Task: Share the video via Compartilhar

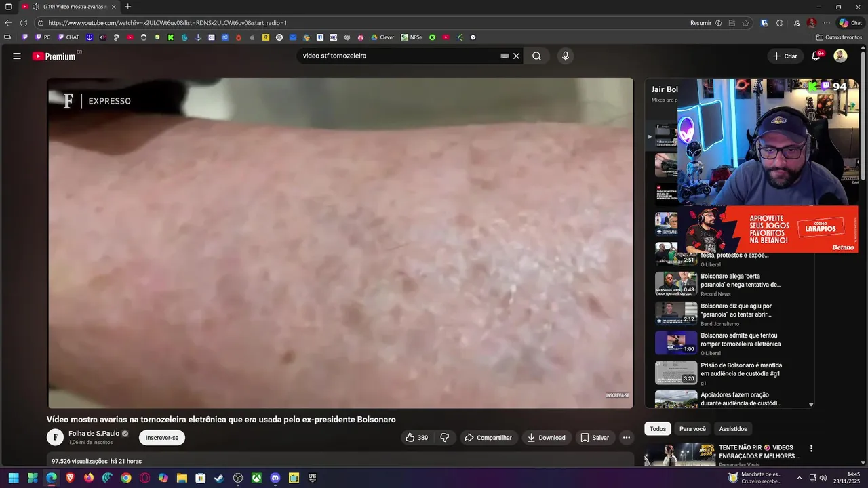Action: click(x=488, y=438)
